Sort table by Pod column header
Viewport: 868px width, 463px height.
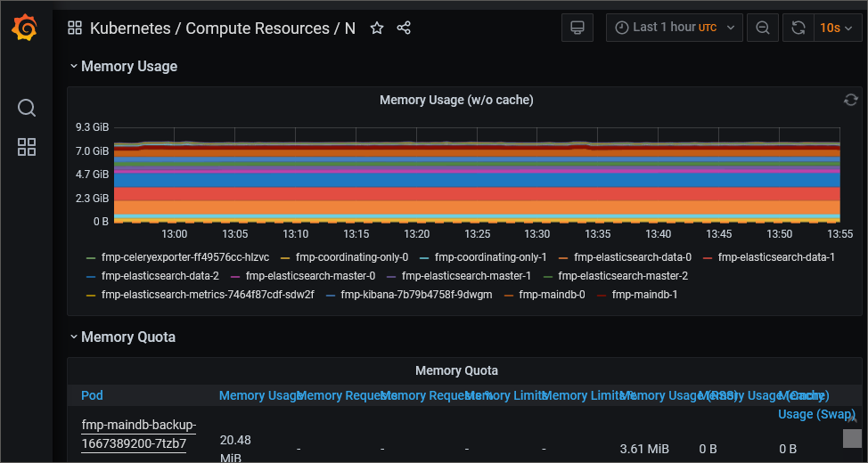tap(93, 395)
